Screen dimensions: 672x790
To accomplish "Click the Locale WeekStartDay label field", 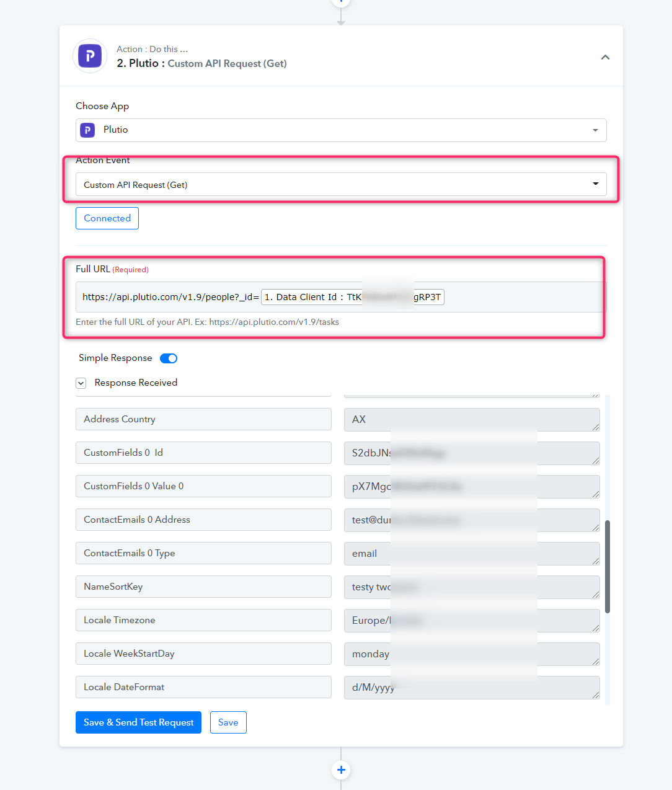I will (x=203, y=654).
